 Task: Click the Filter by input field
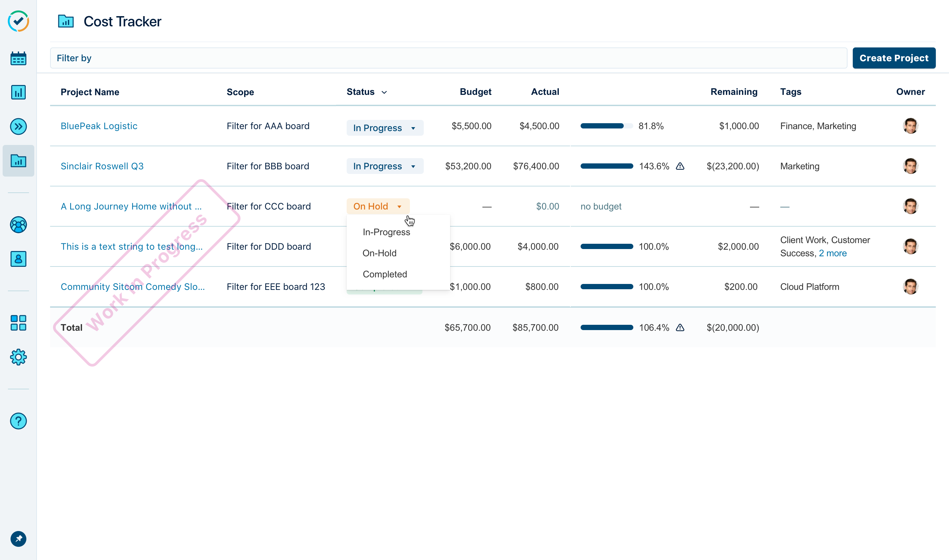pos(448,58)
